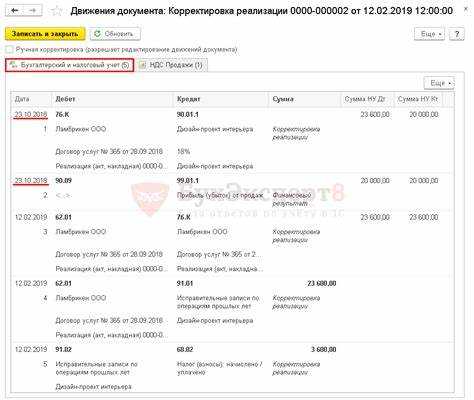Click the 'Сумма НУ Дт' column header
The image size is (474, 400).
[x=367, y=99]
